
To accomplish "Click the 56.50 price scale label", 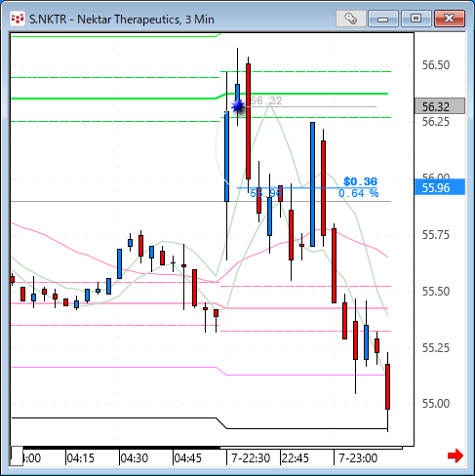I will pos(436,65).
